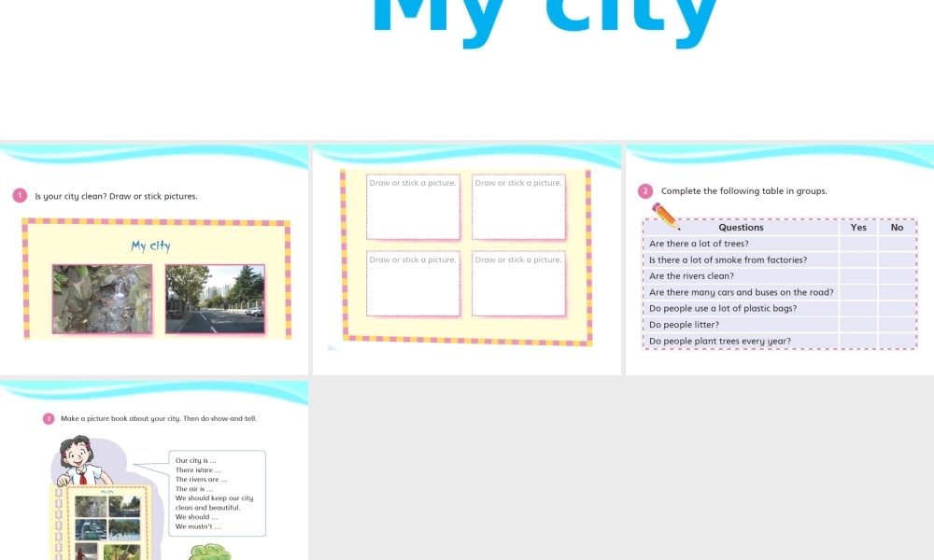Click the top-left 'Draw or stick a picture' box

coord(413,207)
